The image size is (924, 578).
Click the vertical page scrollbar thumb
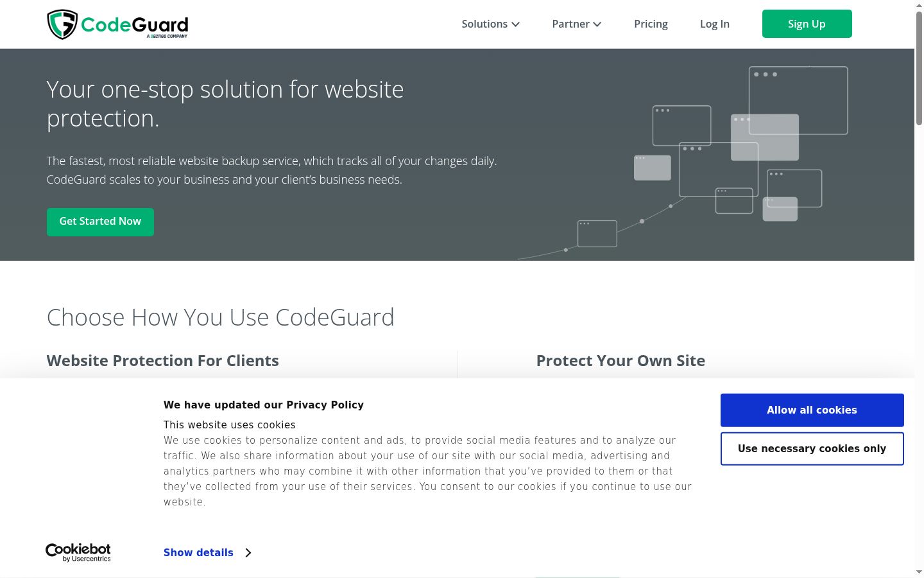[x=919, y=67]
